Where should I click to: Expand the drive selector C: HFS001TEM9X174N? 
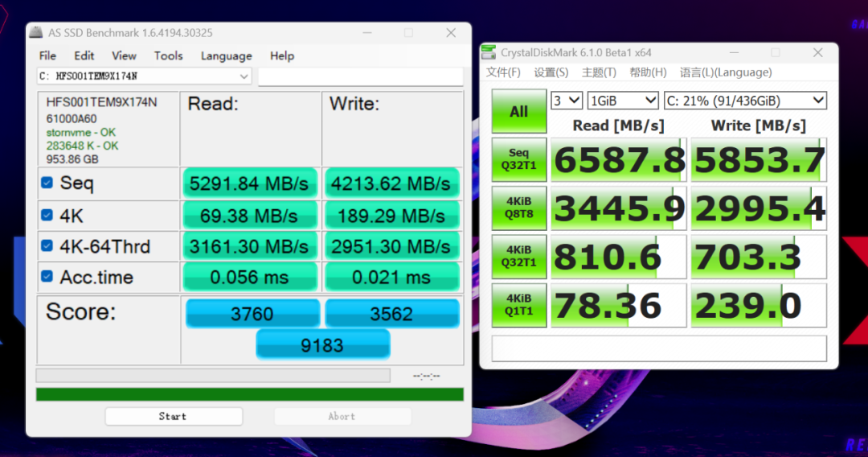pyautogui.click(x=144, y=76)
